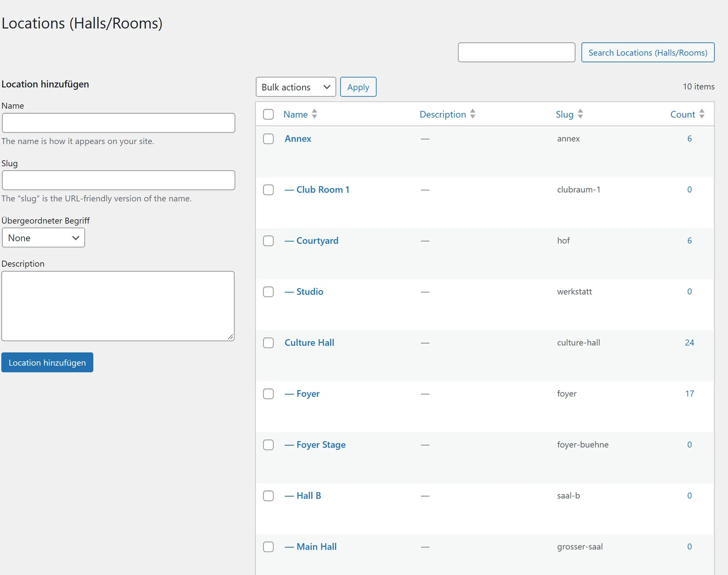The height and width of the screenshot is (575, 728).
Task: Open the Club Room 1 location link
Action: tap(317, 190)
